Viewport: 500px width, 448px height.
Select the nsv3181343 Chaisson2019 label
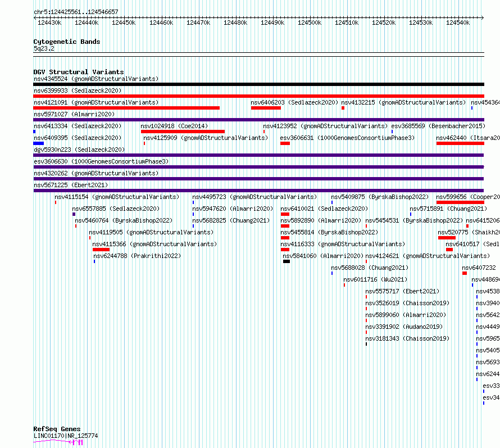[407, 338]
